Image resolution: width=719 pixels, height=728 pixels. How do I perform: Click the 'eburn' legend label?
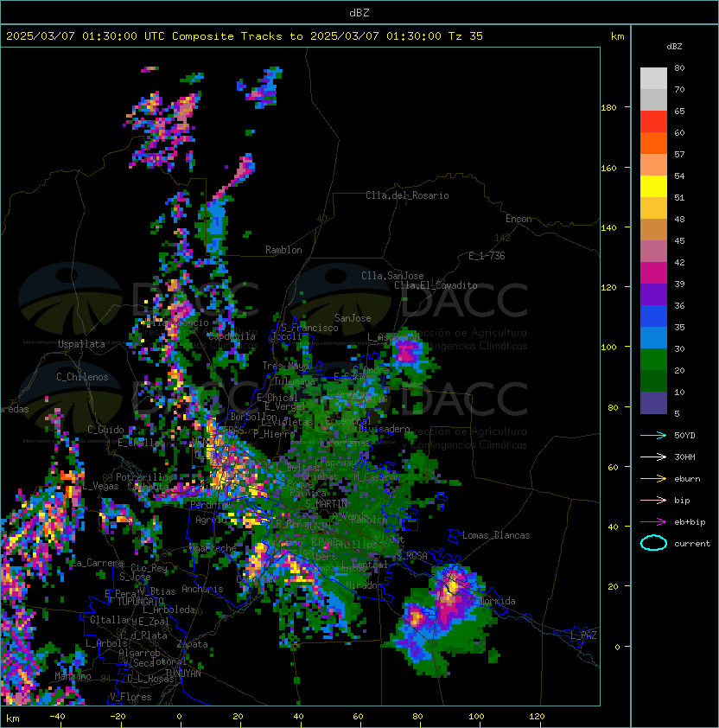click(x=687, y=479)
